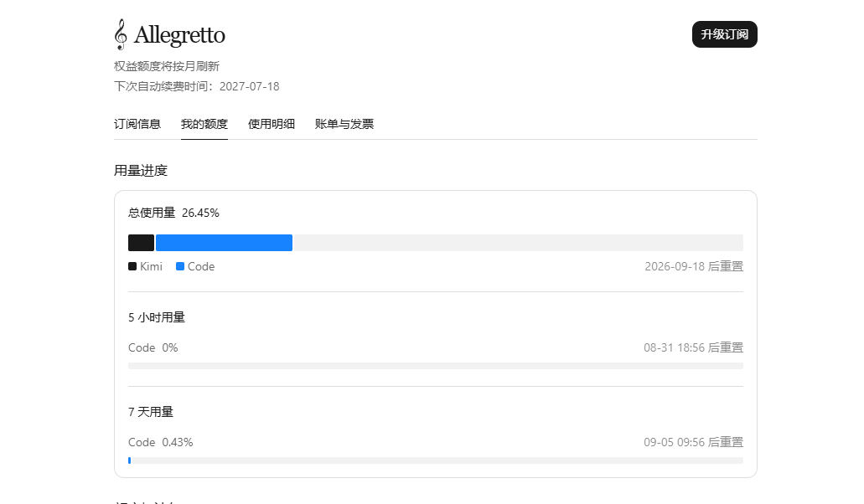Click the treble clef logo icon
Image resolution: width=864 pixels, height=504 pixels.
(121, 34)
